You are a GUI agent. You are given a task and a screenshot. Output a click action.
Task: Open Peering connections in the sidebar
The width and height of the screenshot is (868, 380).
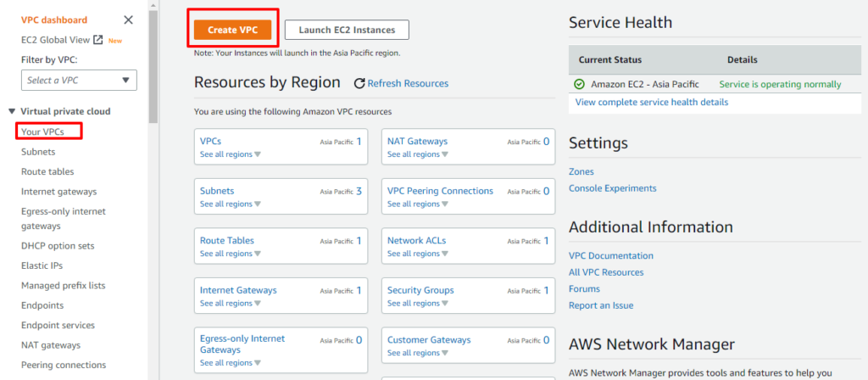64,365
